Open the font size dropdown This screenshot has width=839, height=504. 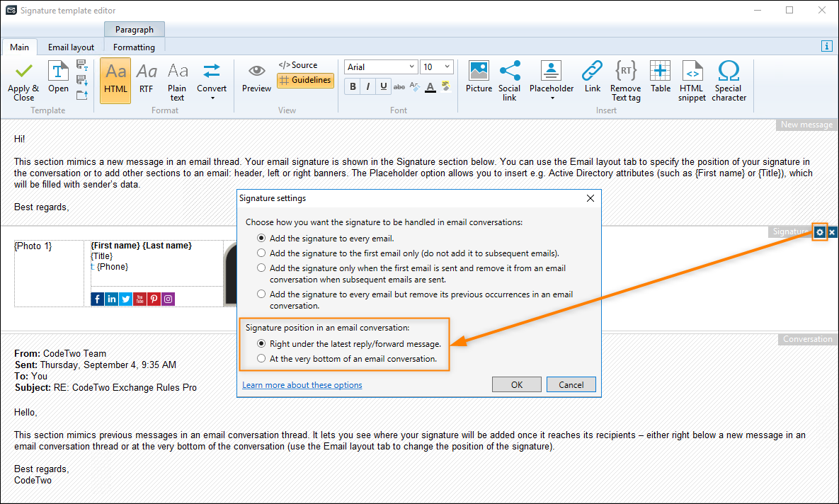(437, 66)
